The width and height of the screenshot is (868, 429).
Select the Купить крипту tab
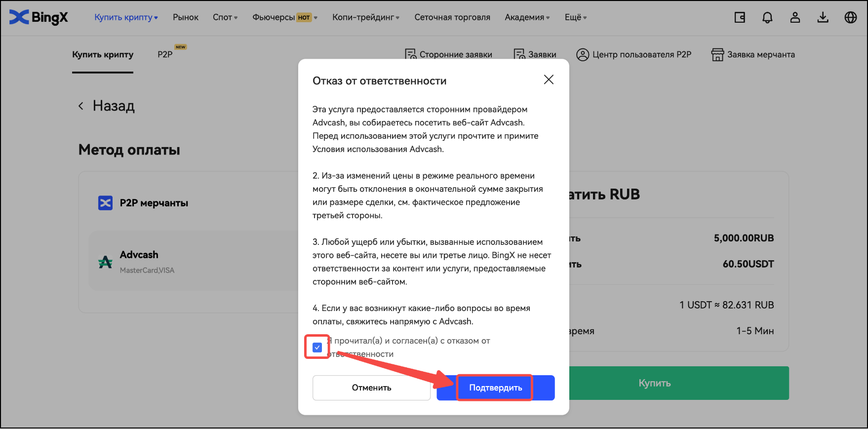[103, 54]
